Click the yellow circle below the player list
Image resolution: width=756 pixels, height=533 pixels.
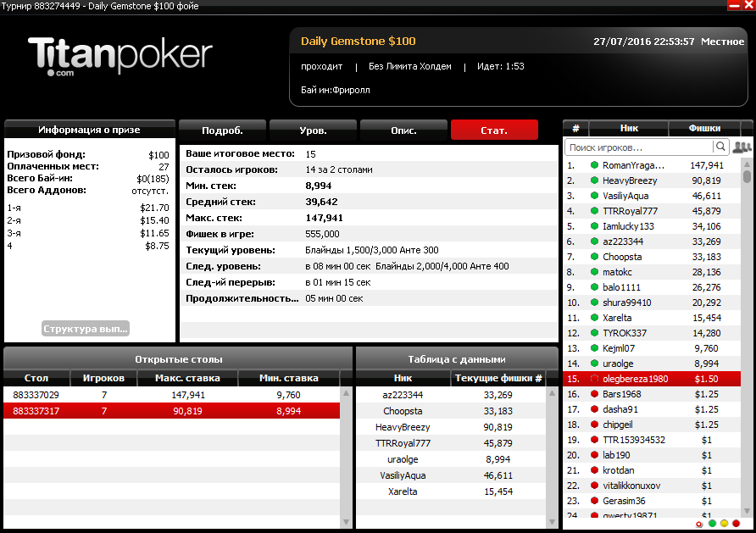point(724,524)
